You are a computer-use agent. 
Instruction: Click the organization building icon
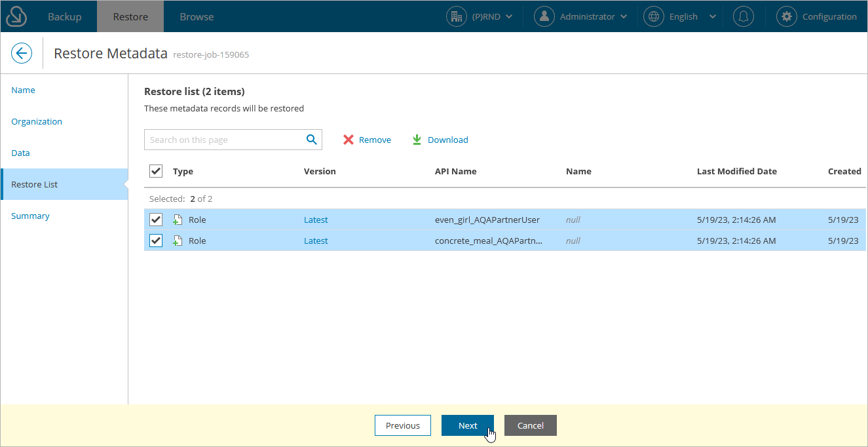(457, 16)
